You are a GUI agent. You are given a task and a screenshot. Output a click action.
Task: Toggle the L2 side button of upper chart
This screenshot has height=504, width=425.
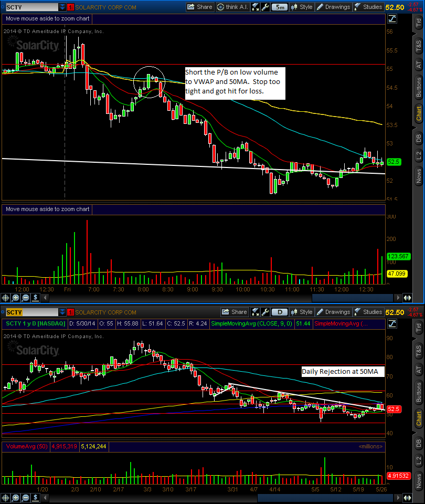point(418,156)
